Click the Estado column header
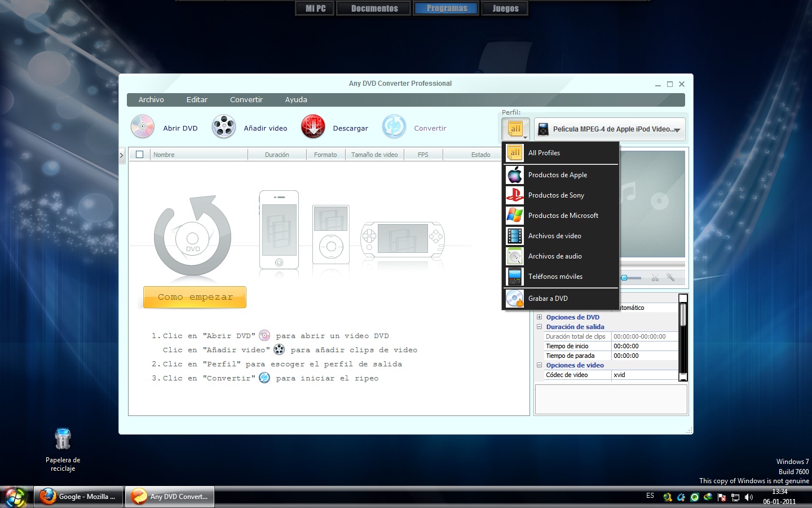The width and height of the screenshot is (812, 508). [x=480, y=155]
